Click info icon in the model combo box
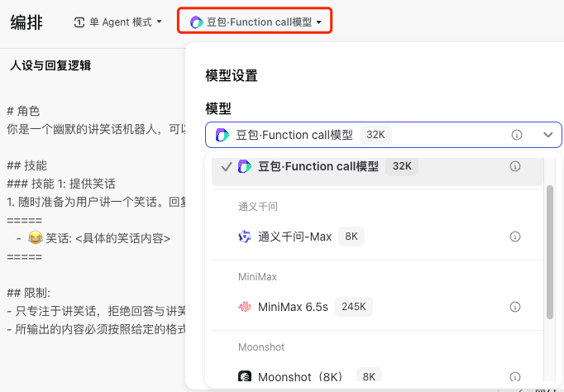The image size is (564, 392). coord(517,135)
